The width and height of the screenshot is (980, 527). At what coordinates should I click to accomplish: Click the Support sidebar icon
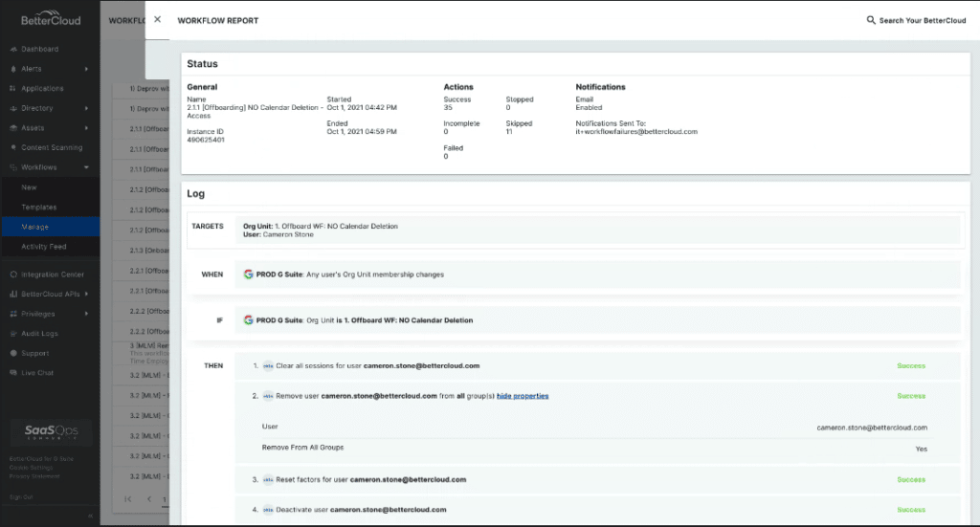point(13,354)
